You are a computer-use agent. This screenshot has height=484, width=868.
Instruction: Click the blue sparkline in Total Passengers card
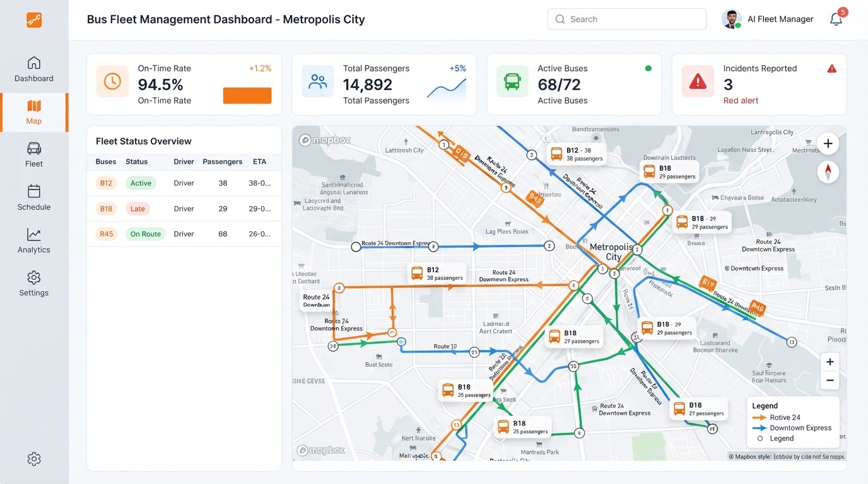tap(447, 89)
